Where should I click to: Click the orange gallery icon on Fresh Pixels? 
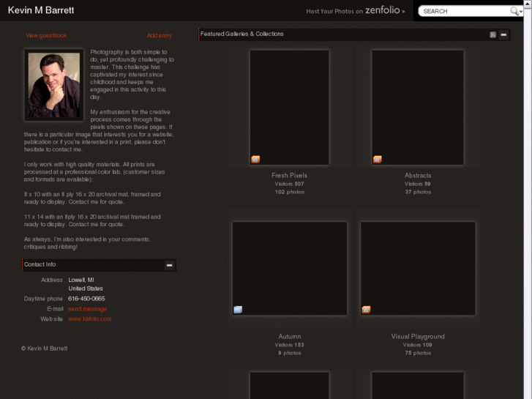(x=255, y=159)
